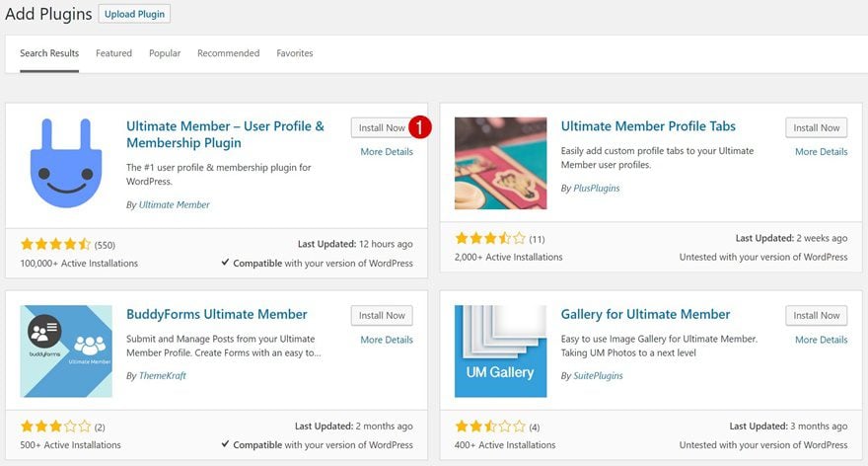The image size is (868, 466).
Task: Open the Ultimate Member Profile Tabs title link
Action: pyautogui.click(x=648, y=126)
